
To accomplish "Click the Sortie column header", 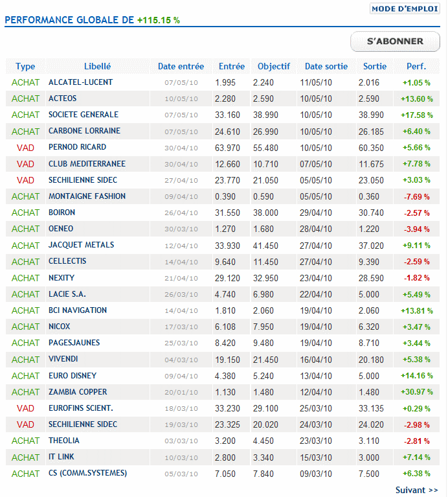I will pos(375,66).
